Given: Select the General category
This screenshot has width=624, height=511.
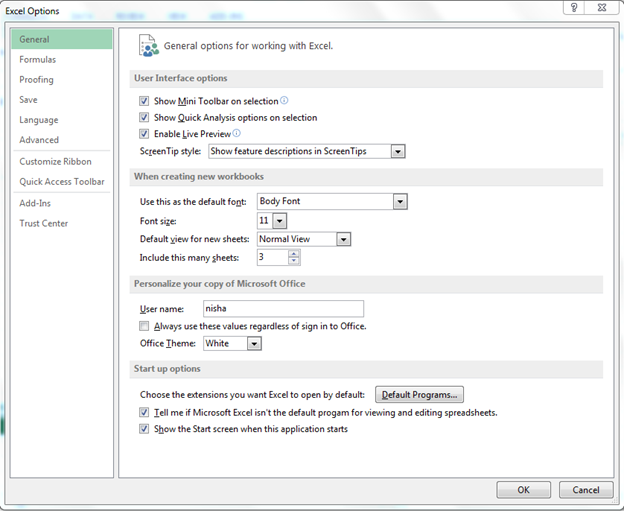Looking at the screenshot, I should click(x=62, y=39).
